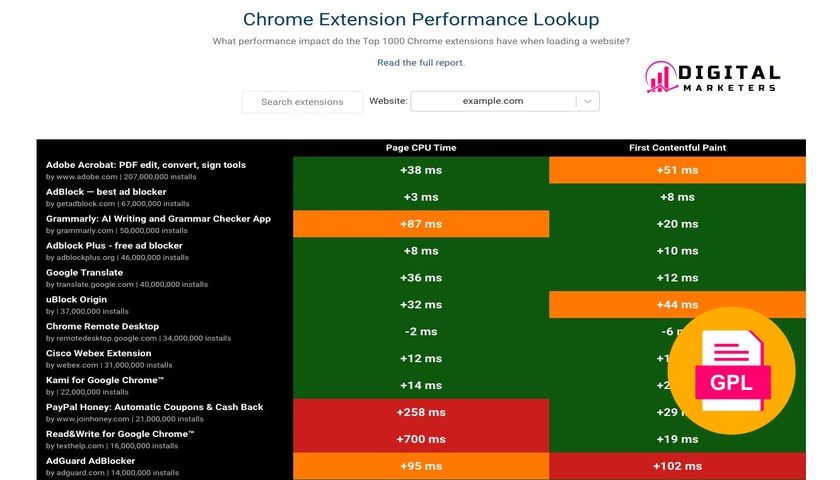
Task: Select the Adobe Acrobat extension row
Action: point(421,170)
